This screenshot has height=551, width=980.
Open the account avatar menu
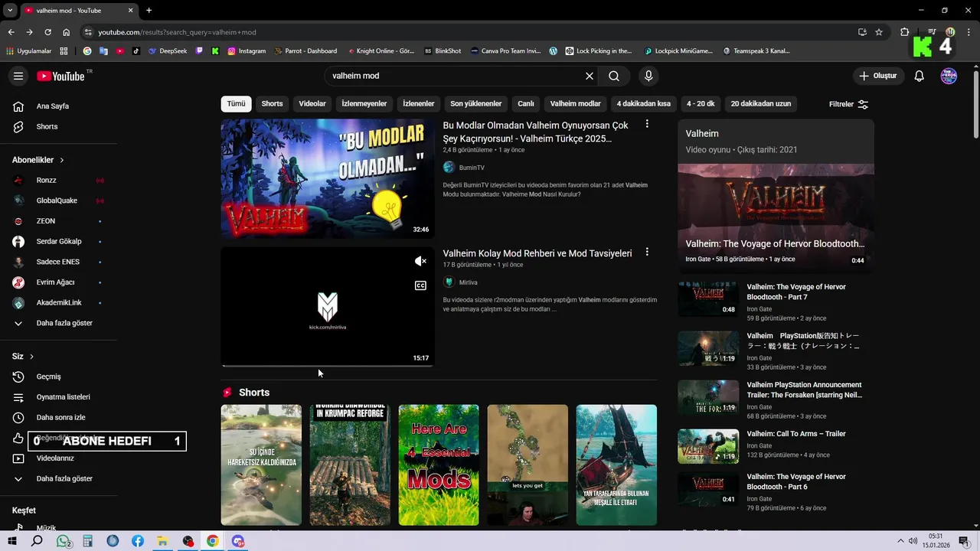(949, 76)
